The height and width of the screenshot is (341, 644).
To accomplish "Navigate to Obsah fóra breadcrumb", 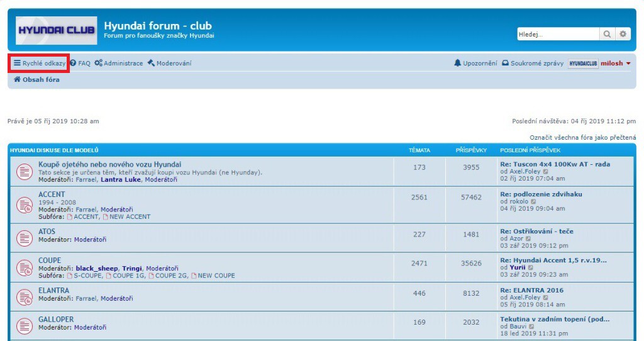I will [37, 80].
